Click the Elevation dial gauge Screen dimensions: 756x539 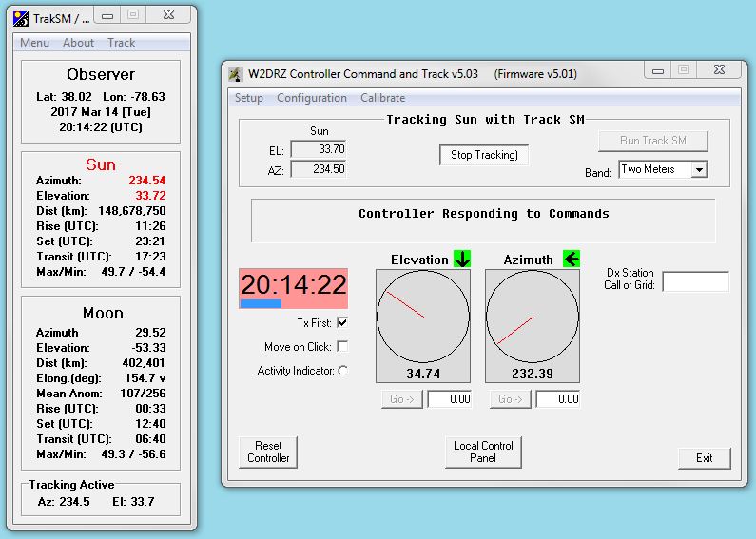click(x=423, y=316)
